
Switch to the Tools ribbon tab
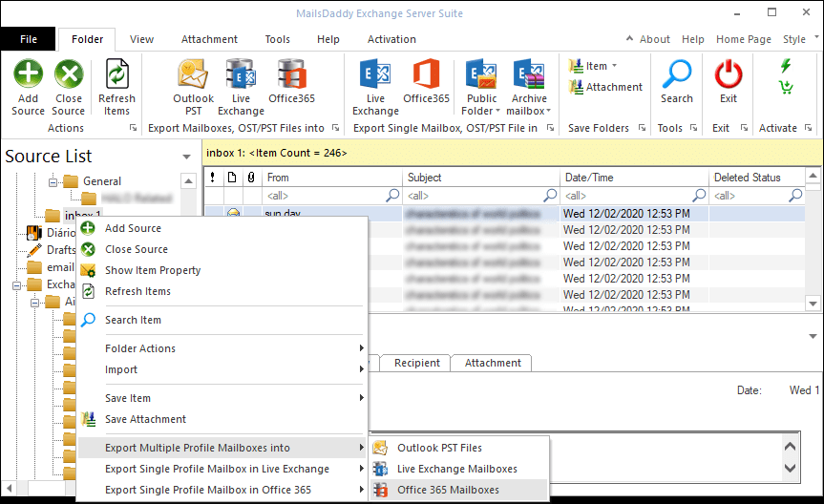coord(277,39)
